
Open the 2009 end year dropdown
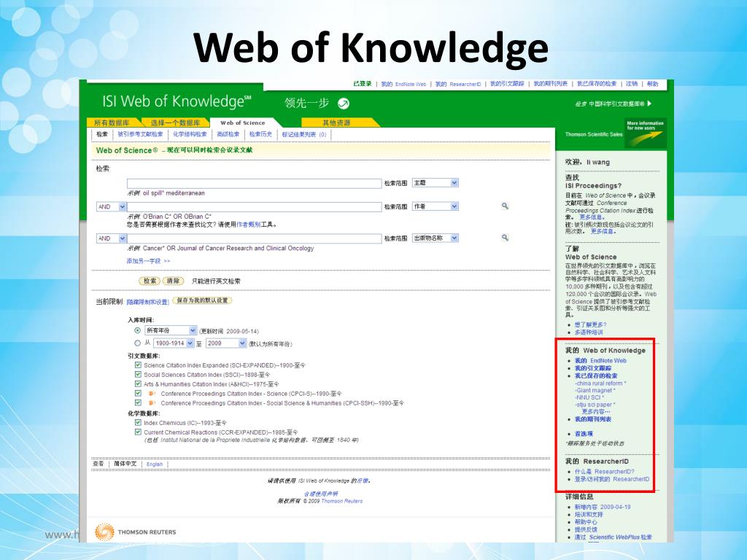[x=226, y=343]
